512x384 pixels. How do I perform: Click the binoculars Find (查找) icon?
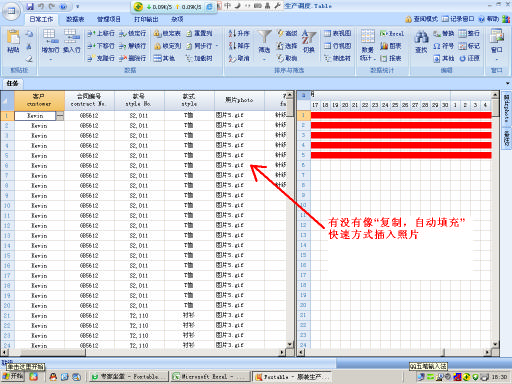pyautogui.click(x=421, y=37)
